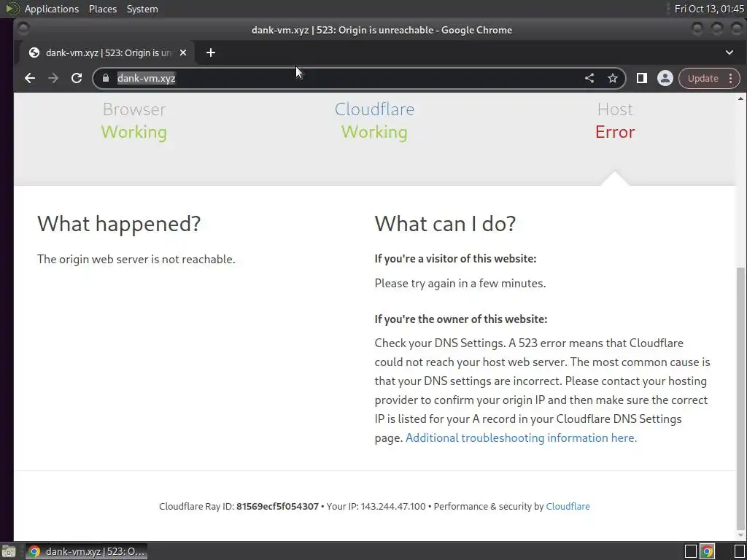The height and width of the screenshot is (560, 747).
Task: Open the Places menu
Action: pos(102,9)
